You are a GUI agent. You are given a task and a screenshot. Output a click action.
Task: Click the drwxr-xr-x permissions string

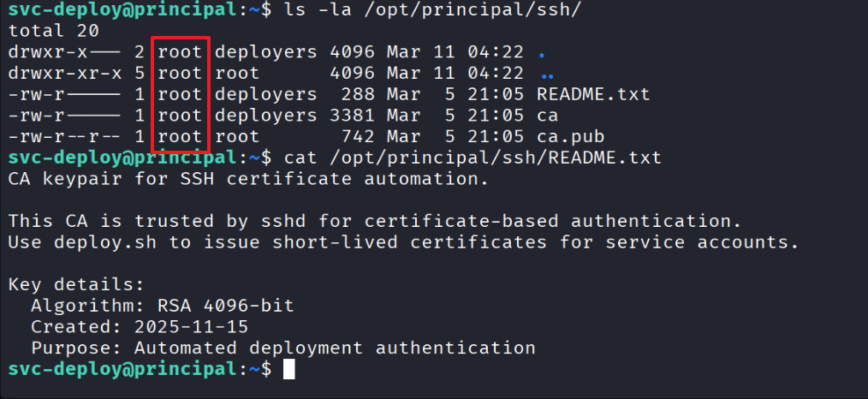[x=65, y=73]
